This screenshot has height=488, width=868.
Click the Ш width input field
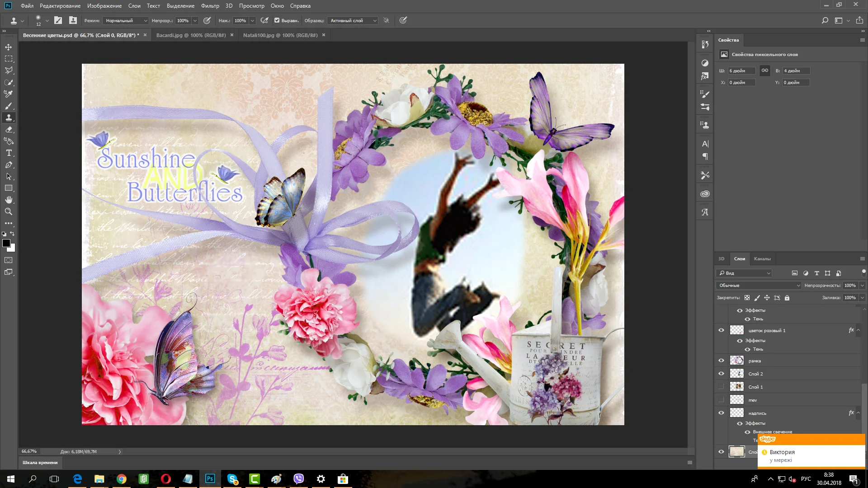[741, 71]
